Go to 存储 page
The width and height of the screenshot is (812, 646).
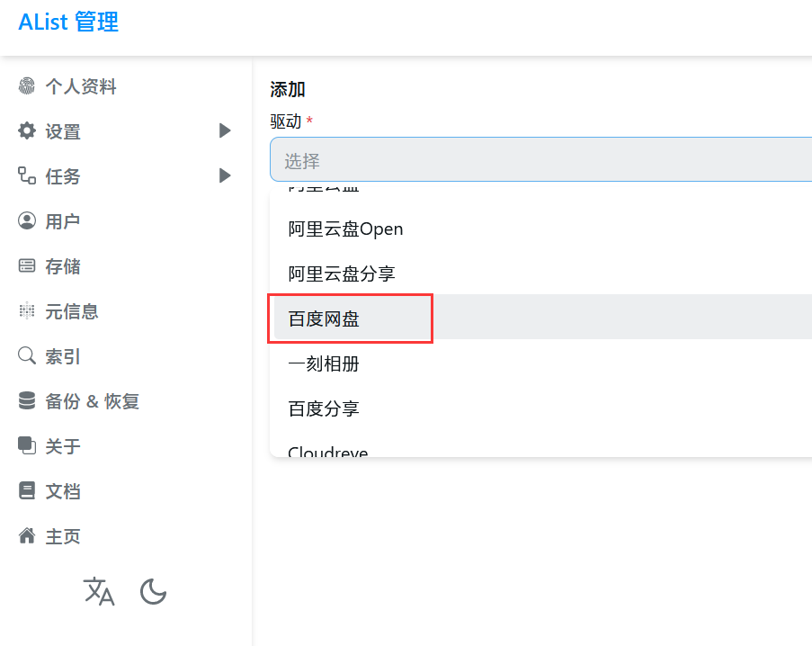(63, 266)
